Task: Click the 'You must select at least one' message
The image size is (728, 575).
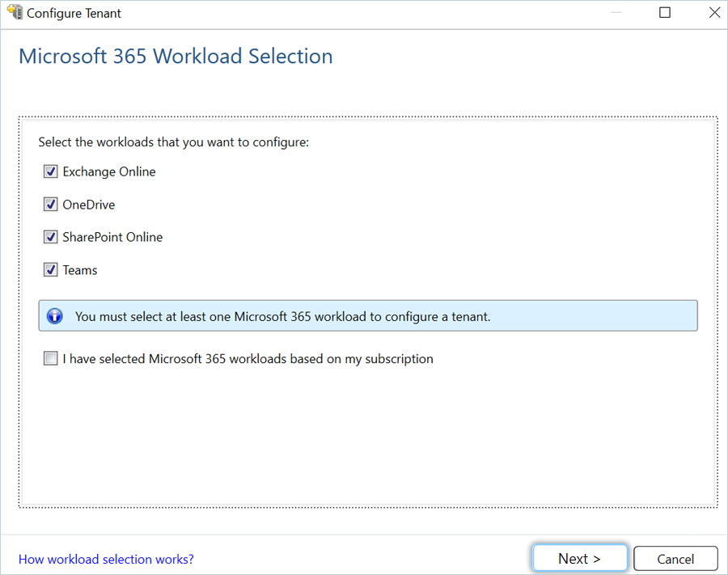Action: coord(282,316)
